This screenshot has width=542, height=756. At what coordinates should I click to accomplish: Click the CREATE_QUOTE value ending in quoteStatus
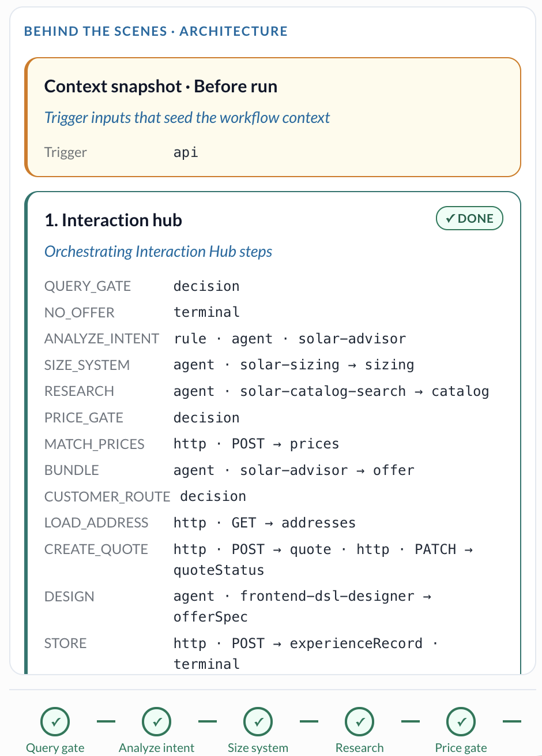click(x=323, y=560)
